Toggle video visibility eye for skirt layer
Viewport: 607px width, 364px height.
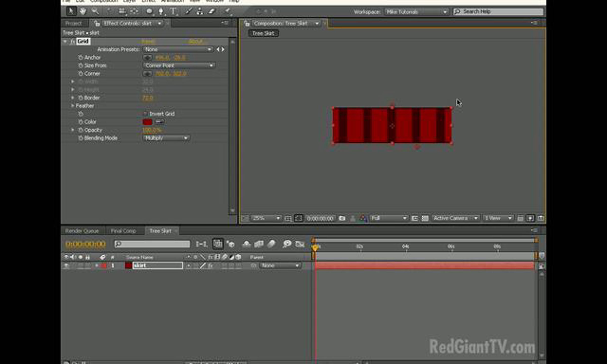tap(66, 266)
